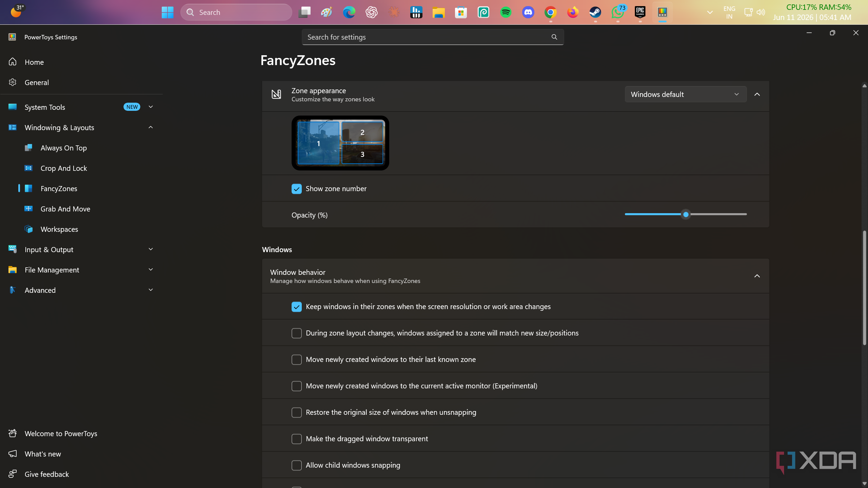Enable windows match new size/positions on layout change
This screenshot has height=488, width=868.
coord(297,333)
